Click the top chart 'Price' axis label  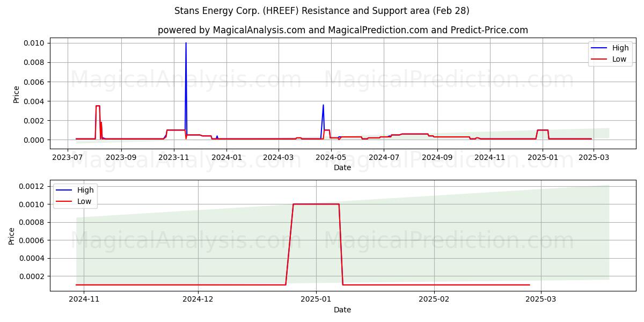click(16, 94)
